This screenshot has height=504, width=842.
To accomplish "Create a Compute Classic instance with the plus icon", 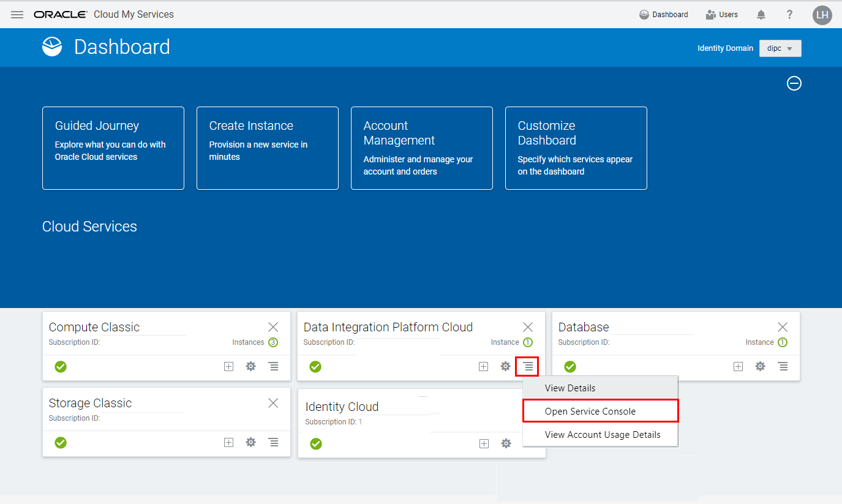I will click(x=228, y=367).
